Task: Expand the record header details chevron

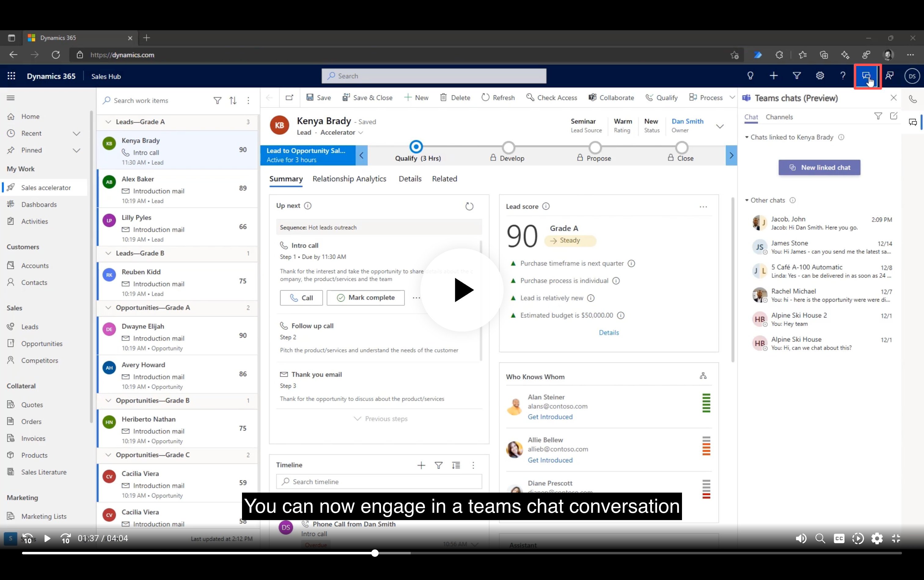Action: click(x=720, y=126)
